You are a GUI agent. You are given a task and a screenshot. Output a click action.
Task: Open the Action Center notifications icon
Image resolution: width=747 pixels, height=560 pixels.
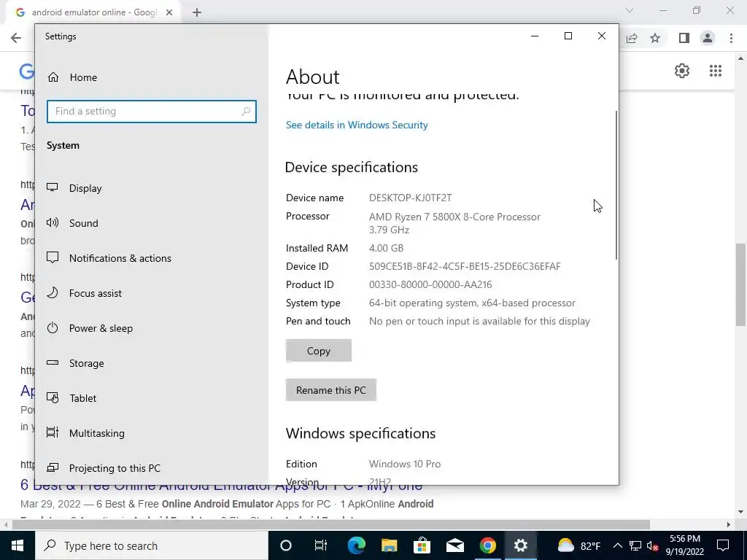pyautogui.click(x=723, y=545)
